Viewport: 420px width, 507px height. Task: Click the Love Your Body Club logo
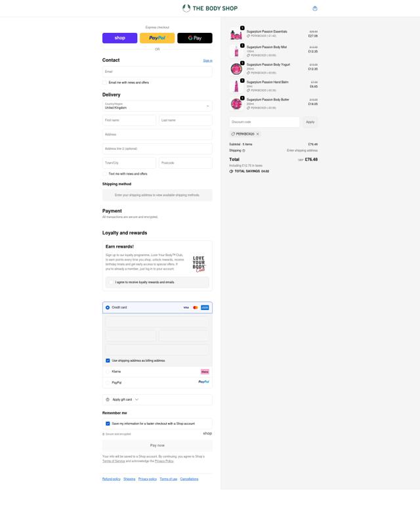(x=199, y=264)
